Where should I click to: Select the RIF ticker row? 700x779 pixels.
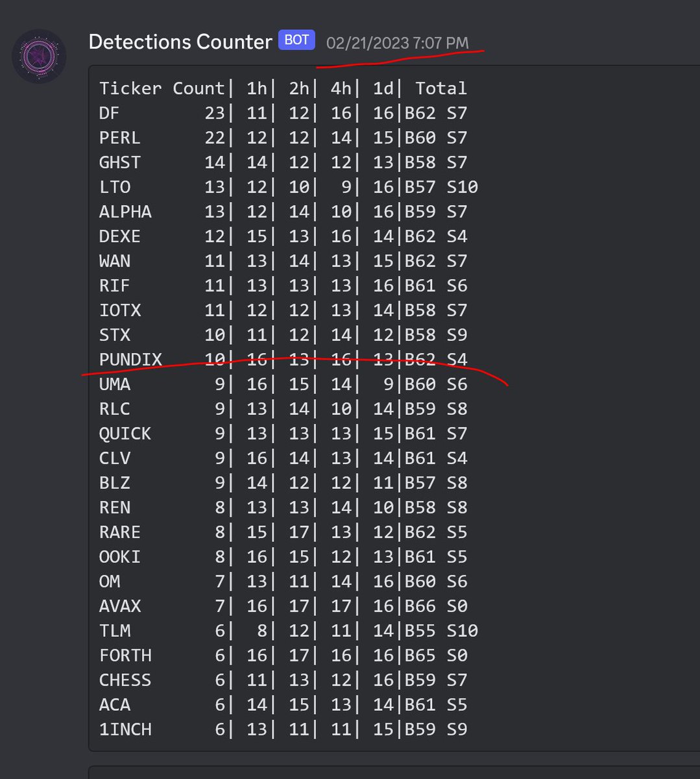[x=283, y=286]
